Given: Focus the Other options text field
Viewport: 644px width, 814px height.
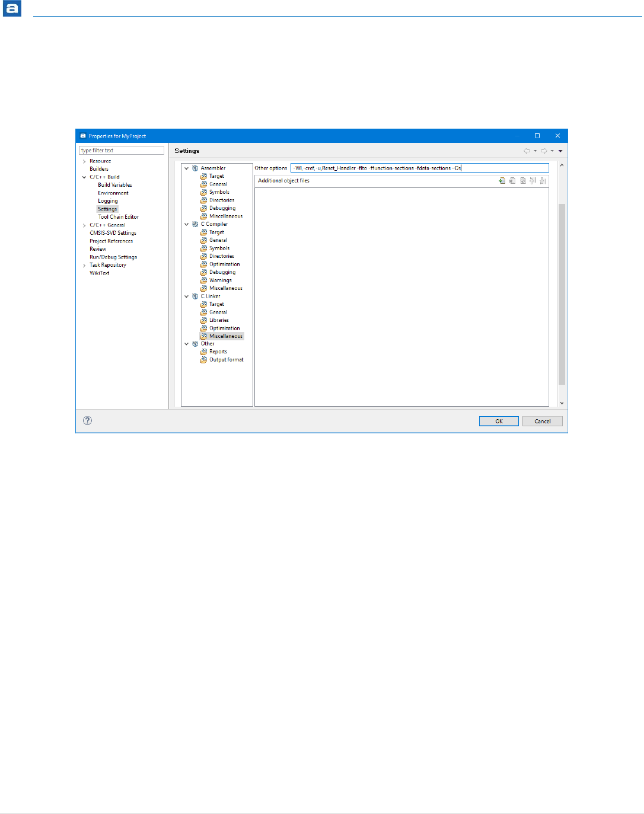Looking at the screenshot, I should tap(420, 168).
